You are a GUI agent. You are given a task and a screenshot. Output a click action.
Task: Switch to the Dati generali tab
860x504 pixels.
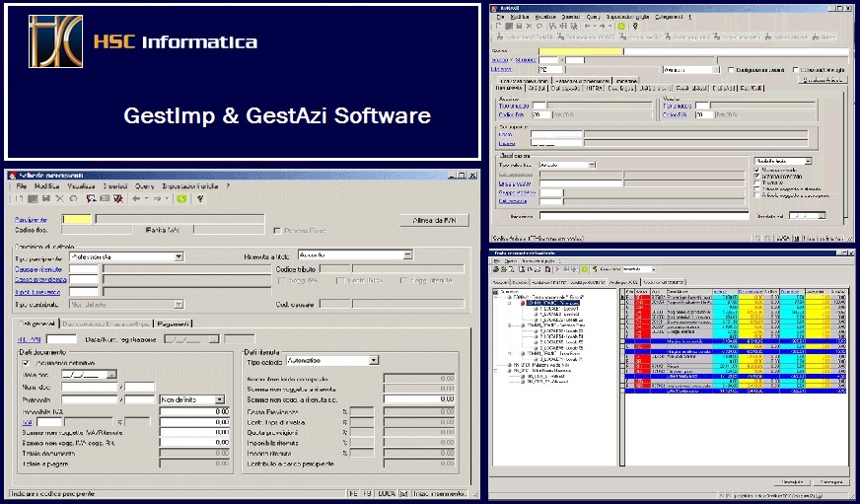[x=36, y=324]
